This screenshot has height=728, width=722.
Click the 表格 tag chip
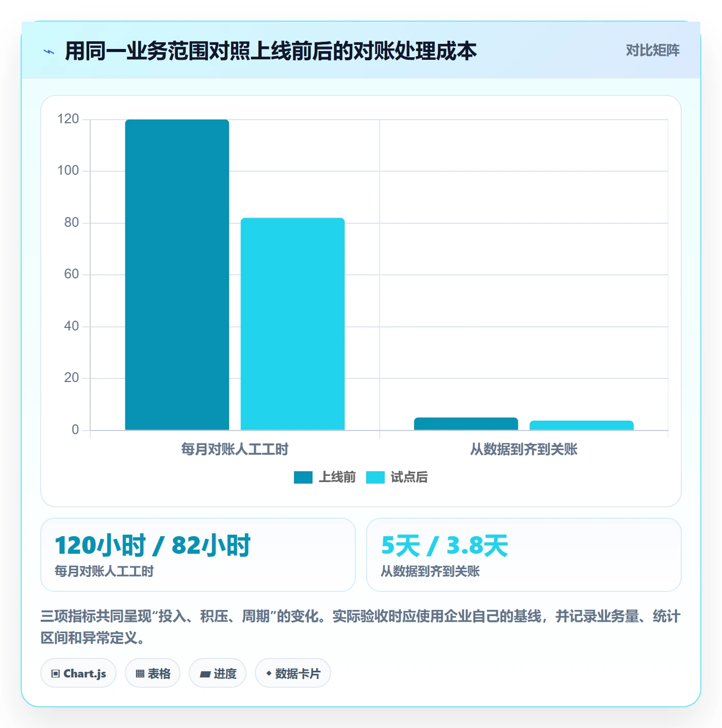tap(153, 673)
